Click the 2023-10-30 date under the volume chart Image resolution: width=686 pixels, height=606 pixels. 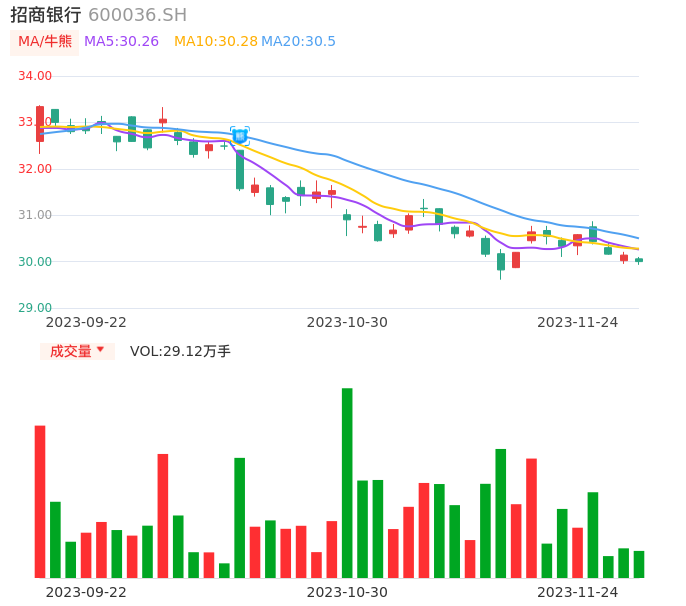[347, 592]
